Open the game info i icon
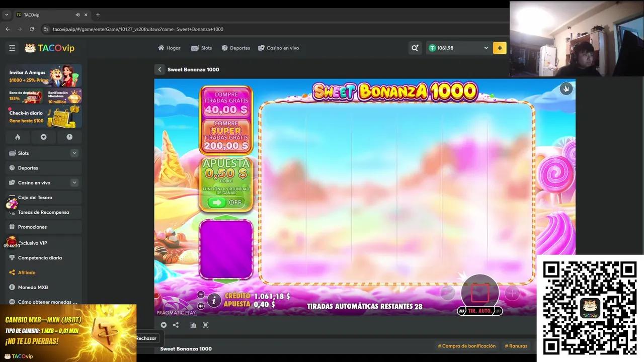 (x=214, y=301)
